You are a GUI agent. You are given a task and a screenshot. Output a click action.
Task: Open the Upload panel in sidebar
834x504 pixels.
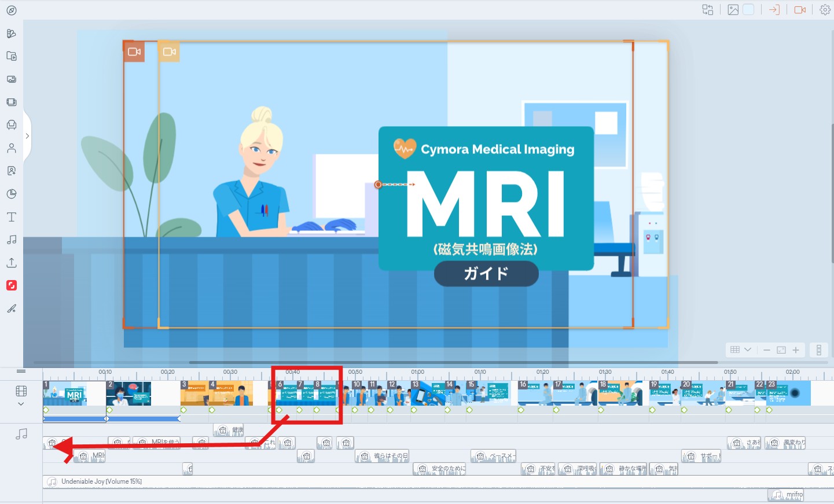12,263
